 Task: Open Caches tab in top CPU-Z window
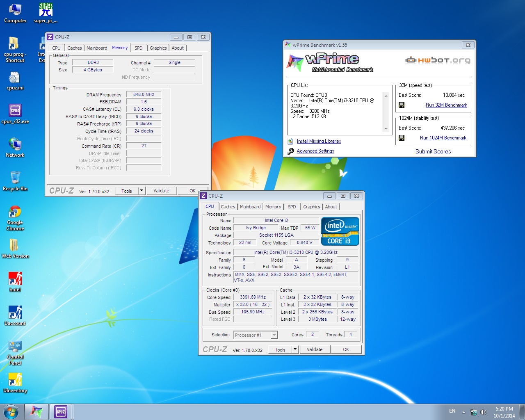click(x=75, y=48)
